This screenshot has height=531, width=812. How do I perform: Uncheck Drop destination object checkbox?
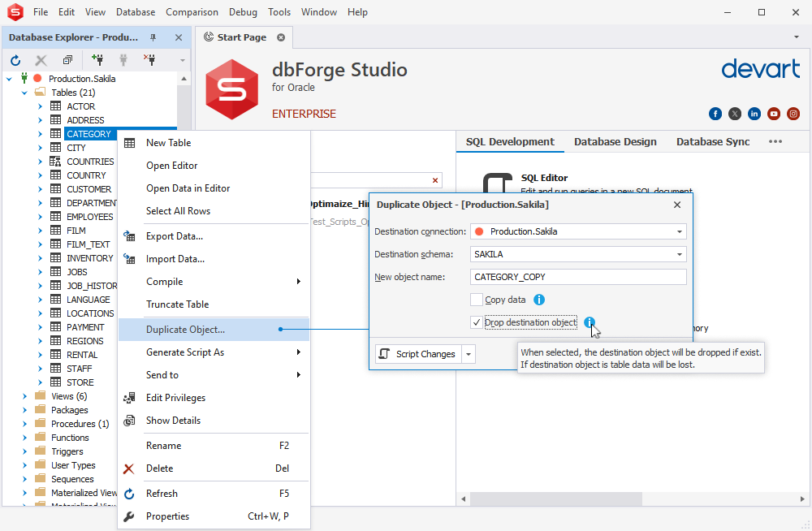pos(477,322)
